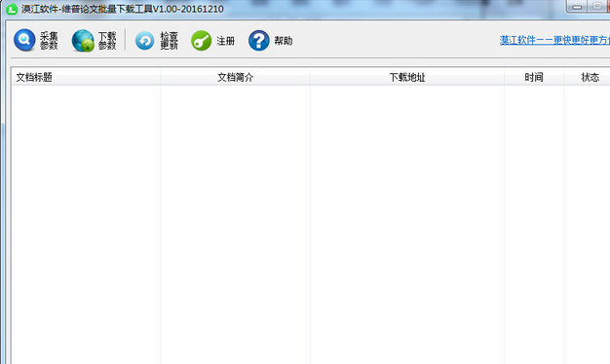The image size is (610, 364).
Task: Open the 下载参数 download settings globe icon
Action: pos(83,41)
